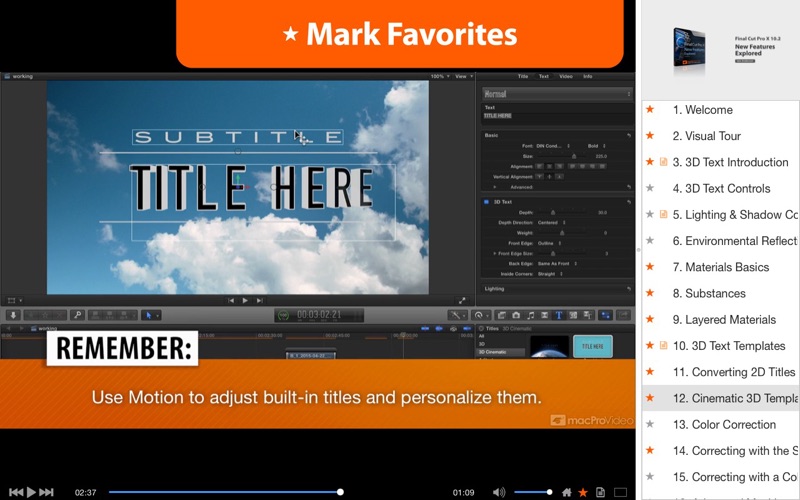Click the text Size slider in inspector
The image size is (800, 500).
click(x=564, y=156)
